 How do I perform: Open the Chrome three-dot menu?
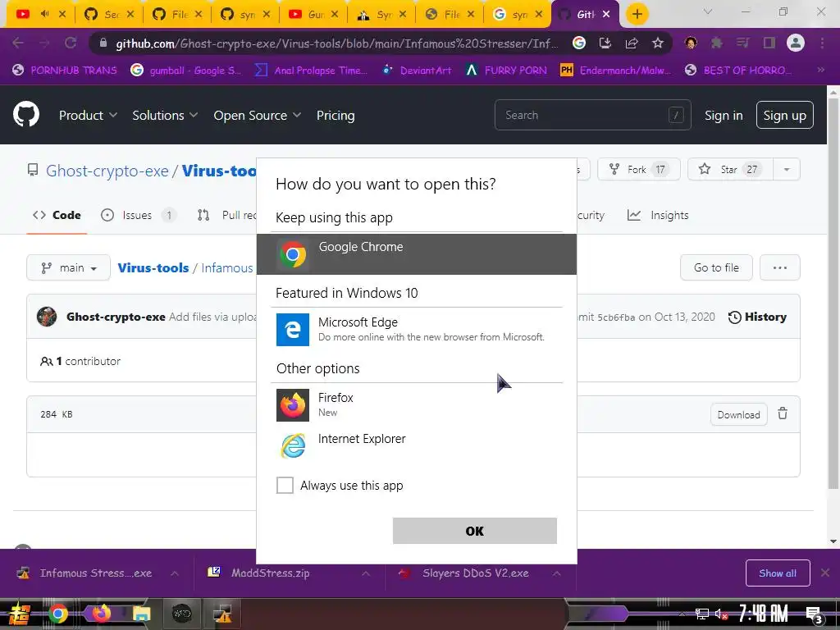(822, 43)
